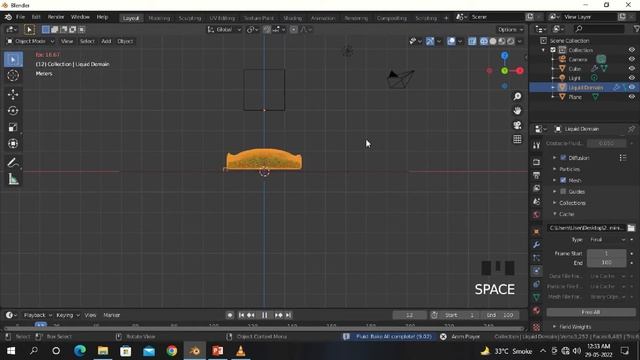Image resolution: width=640 pixels, height=360 pixels.
Task: Select the Annotate tool
Action: [x=13, y=162]
